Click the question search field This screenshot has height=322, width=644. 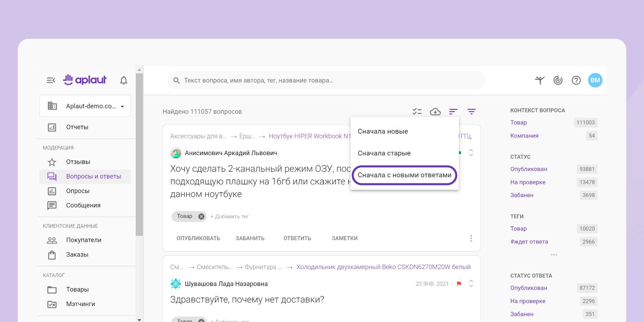click(x=325, y=81)
